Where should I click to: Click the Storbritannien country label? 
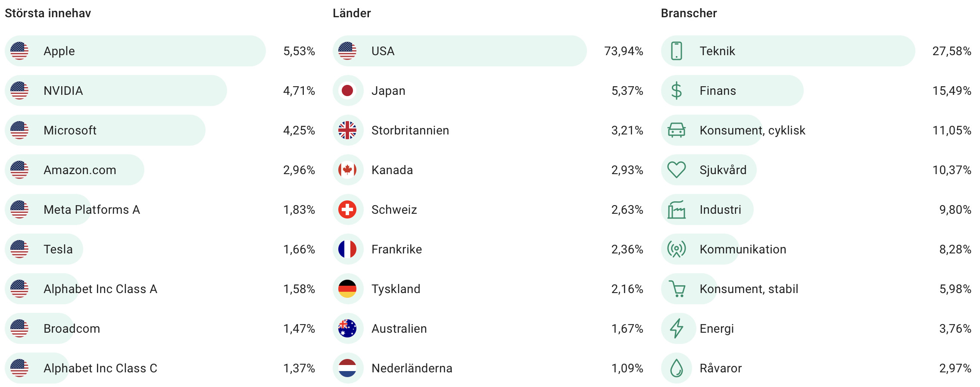[x=410, y=130]
